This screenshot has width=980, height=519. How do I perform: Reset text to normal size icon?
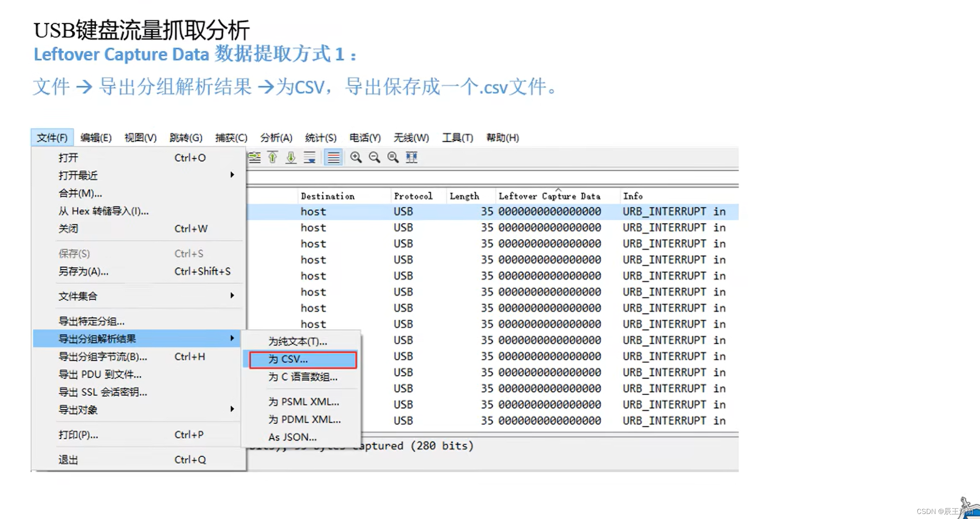[x=393, y=158]
